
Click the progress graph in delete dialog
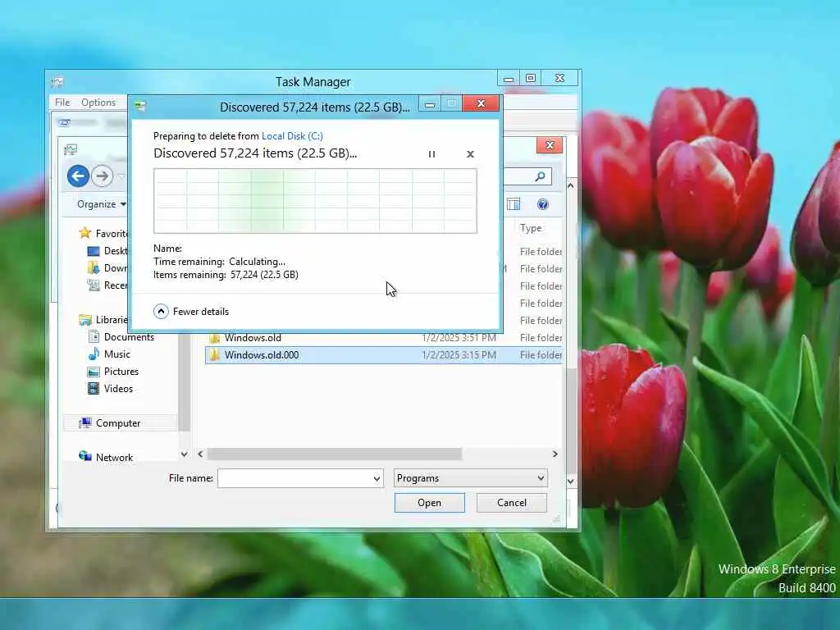point(315,201)
